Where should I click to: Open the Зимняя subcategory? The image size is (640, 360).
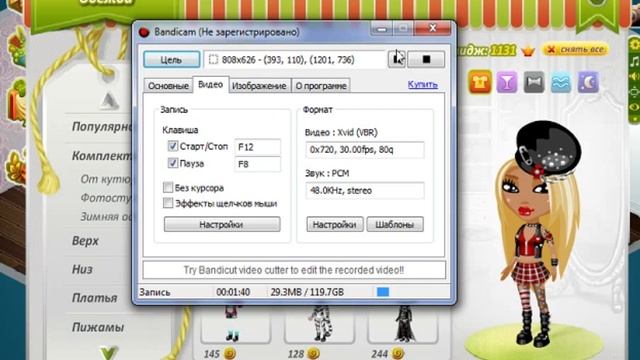pyautogui.click(x=105, y=216)
